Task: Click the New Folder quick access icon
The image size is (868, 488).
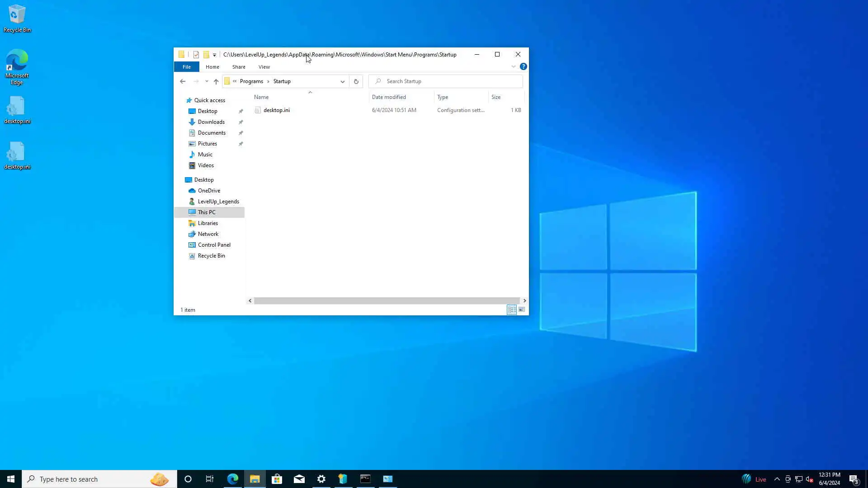Action: (x=206, y=55)
